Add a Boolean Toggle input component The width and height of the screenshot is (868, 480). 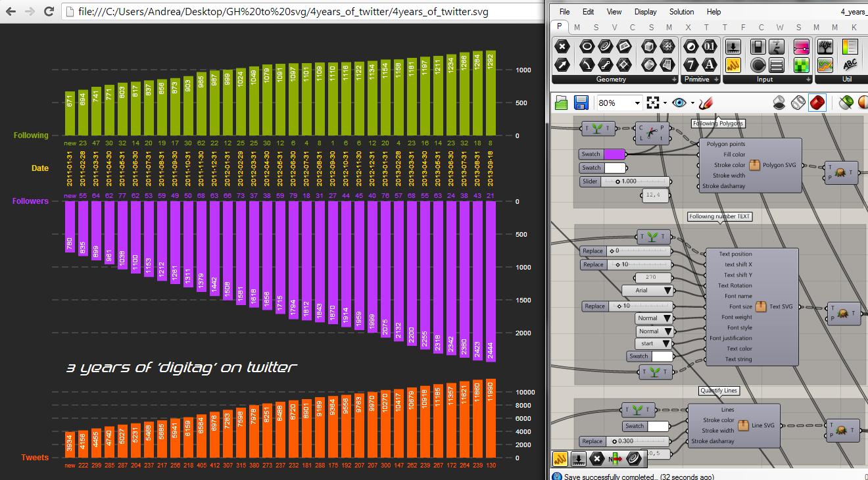click(x=759, y=47)
